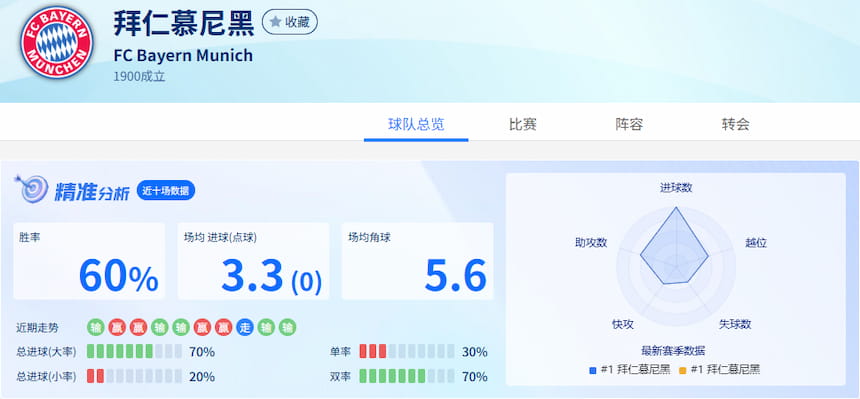Toggle the blue #1 拜仁慕尼黑 legend swatch
Viewport: 860px width, 399px height.
click(x=592, y=370)
